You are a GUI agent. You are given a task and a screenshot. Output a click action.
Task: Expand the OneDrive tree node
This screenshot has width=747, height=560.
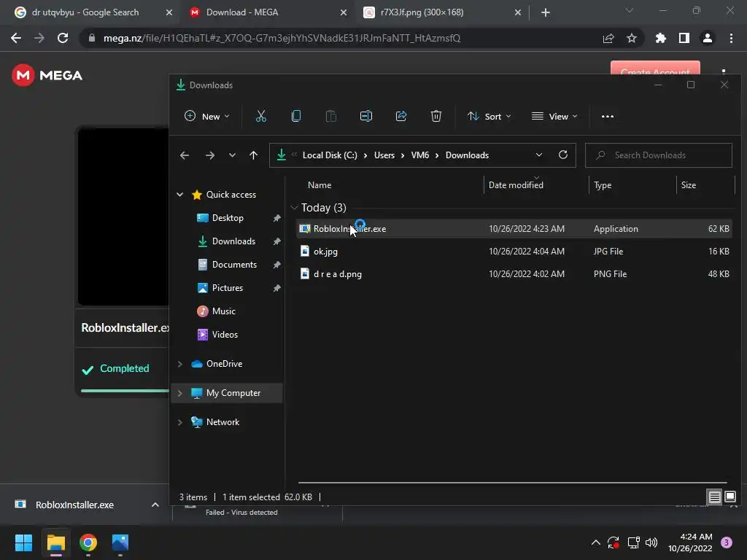[179, 364]
